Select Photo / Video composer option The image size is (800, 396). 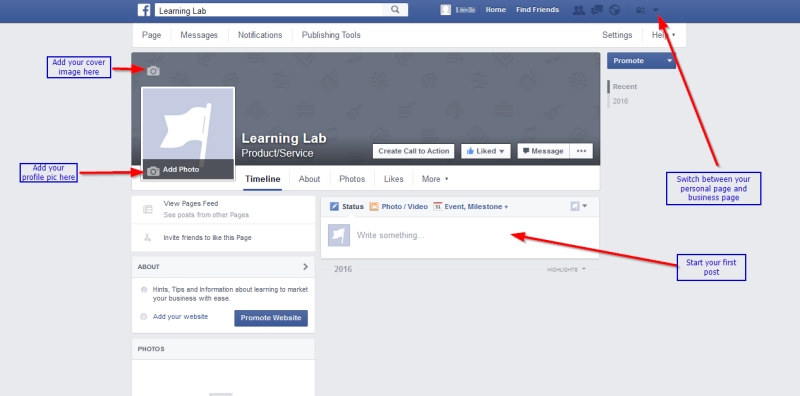coord(398,207)
